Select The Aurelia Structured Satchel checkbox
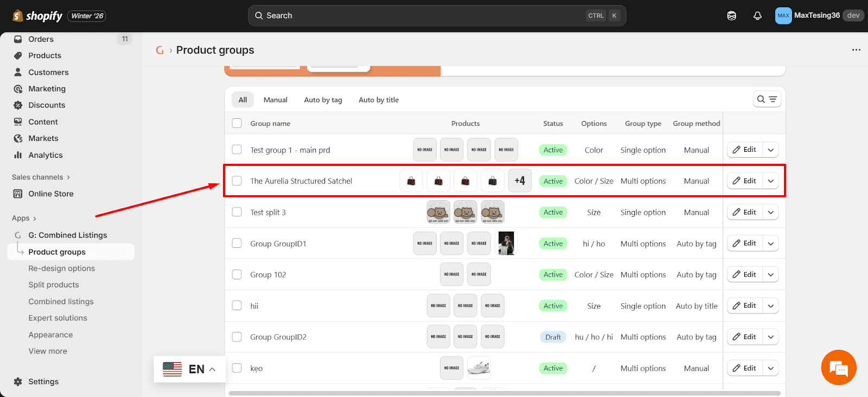Screen dimensions: 868x397 (237, 181)
